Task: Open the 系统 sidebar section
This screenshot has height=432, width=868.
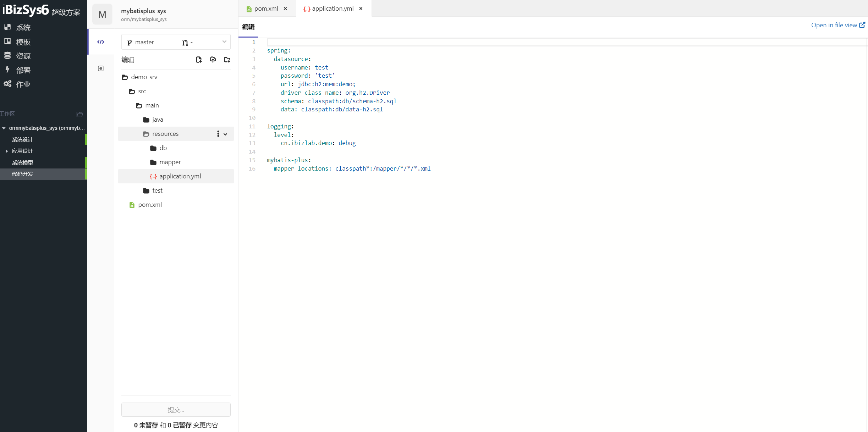Action: 17,27
